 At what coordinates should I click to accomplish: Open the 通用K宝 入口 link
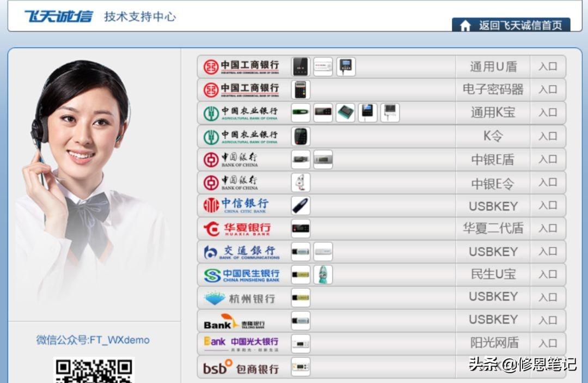tap(548, 112)
